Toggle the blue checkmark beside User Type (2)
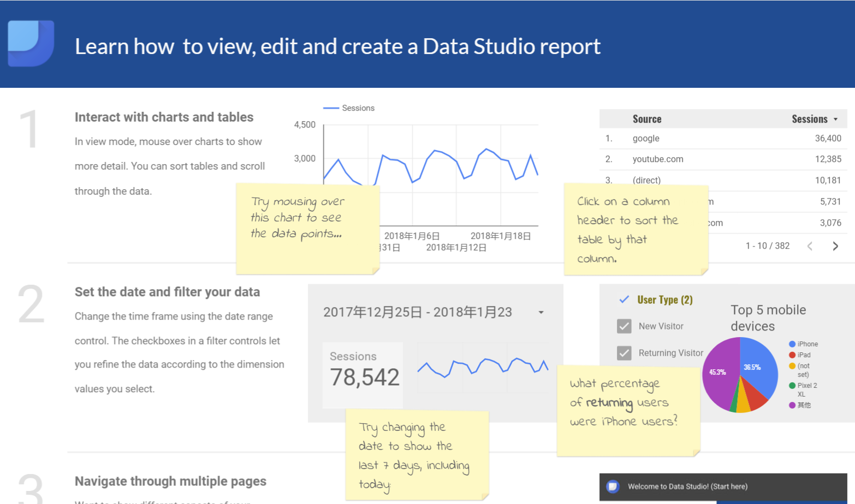The image size is (855, 504). coord(623,299)
